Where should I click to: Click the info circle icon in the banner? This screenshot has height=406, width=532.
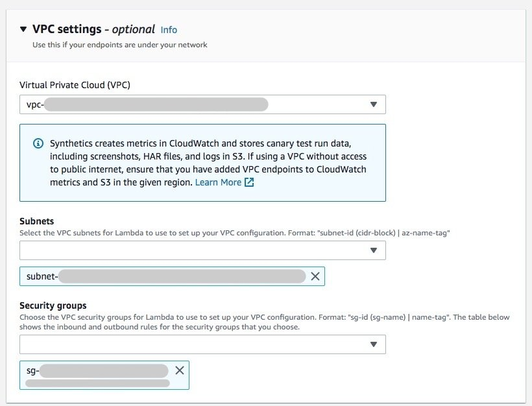click(x=39, y=143)
